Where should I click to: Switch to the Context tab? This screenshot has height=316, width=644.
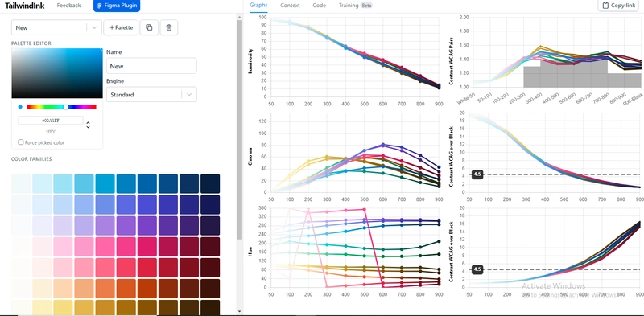pyautogui.click(x=290, y=6)
